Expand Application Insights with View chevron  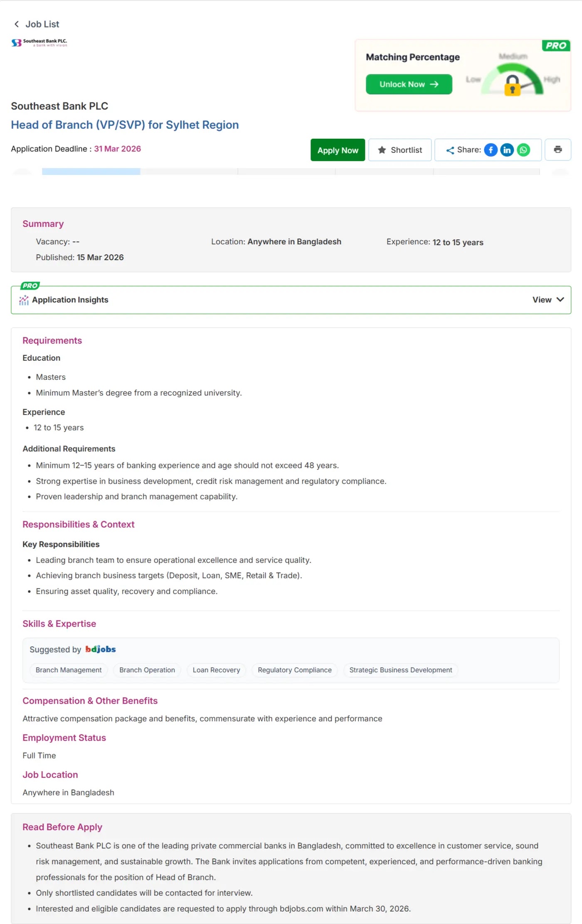click(x=560, y=300)
